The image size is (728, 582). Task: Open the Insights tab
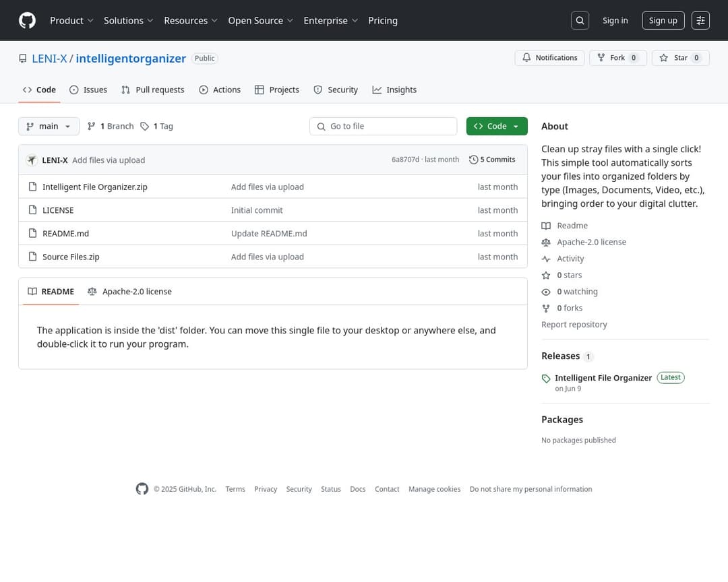click(x=394, y=90)
